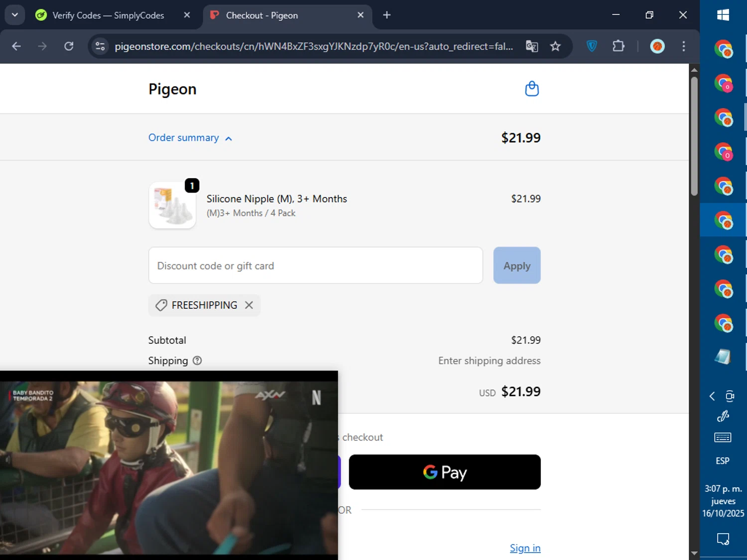Screen dimensions: 747x560
Task: Click the site information icon in address bar
Action: (100, 46)
